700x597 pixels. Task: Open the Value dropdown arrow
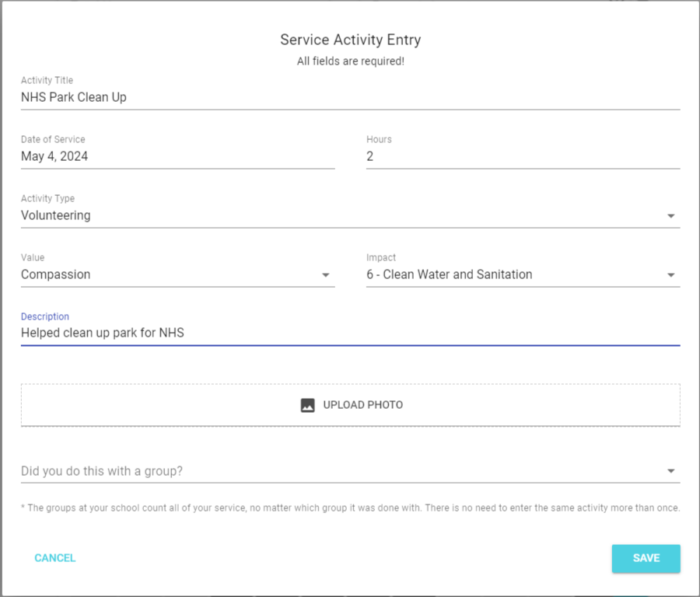tap(326, 275)
